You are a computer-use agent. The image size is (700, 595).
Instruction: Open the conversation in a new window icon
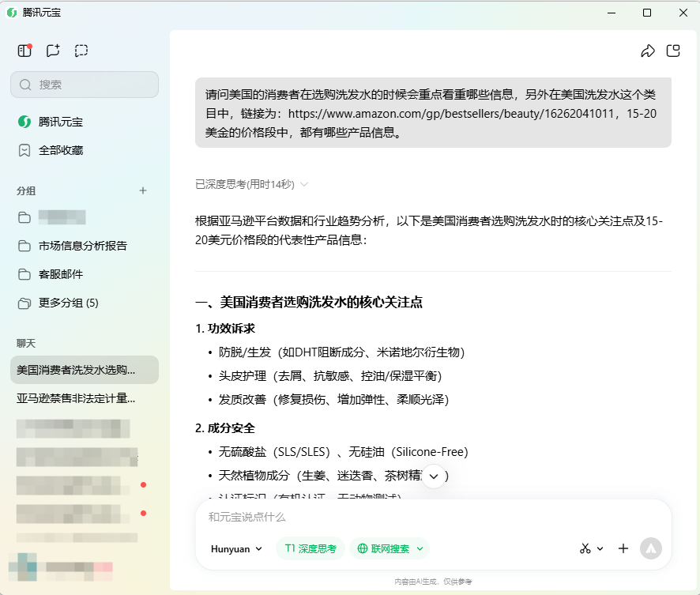pos(673,50)
